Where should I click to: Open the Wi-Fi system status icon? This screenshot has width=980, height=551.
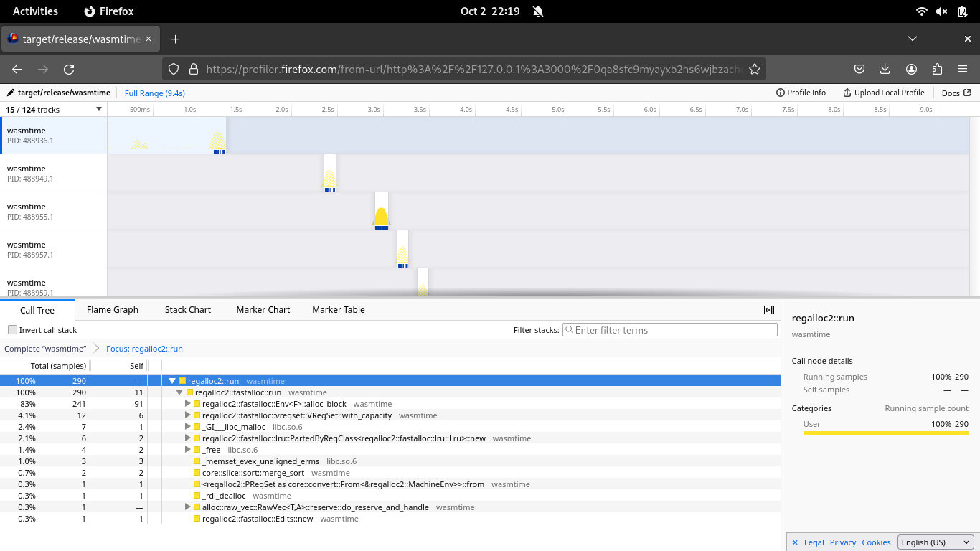(x=922, y=11)
